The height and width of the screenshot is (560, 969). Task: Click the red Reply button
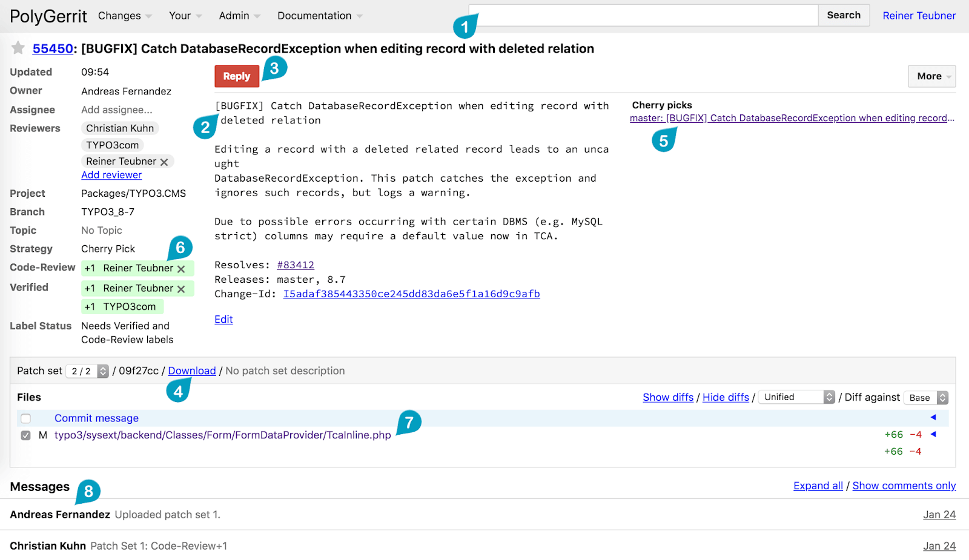point(237,76)
